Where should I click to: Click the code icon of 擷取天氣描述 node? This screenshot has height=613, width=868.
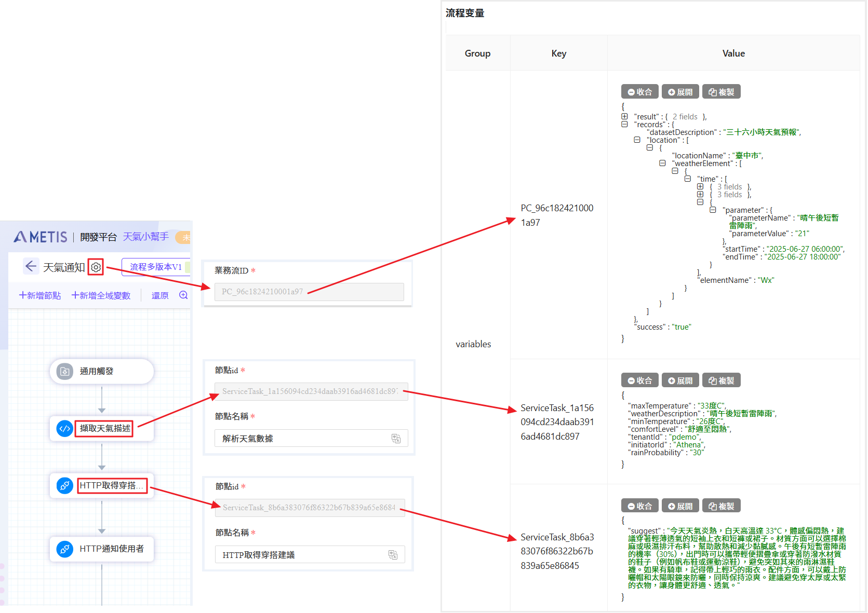coord(65,429)
